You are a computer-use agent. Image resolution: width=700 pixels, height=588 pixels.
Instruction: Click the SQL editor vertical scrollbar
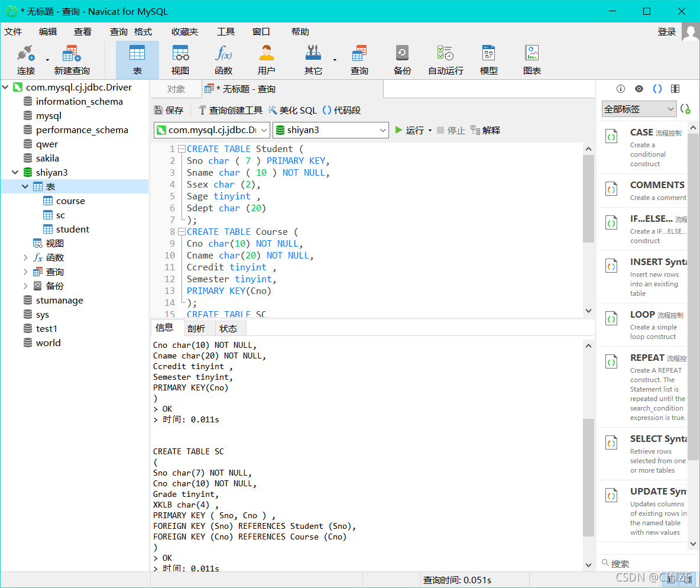point(588,199)
